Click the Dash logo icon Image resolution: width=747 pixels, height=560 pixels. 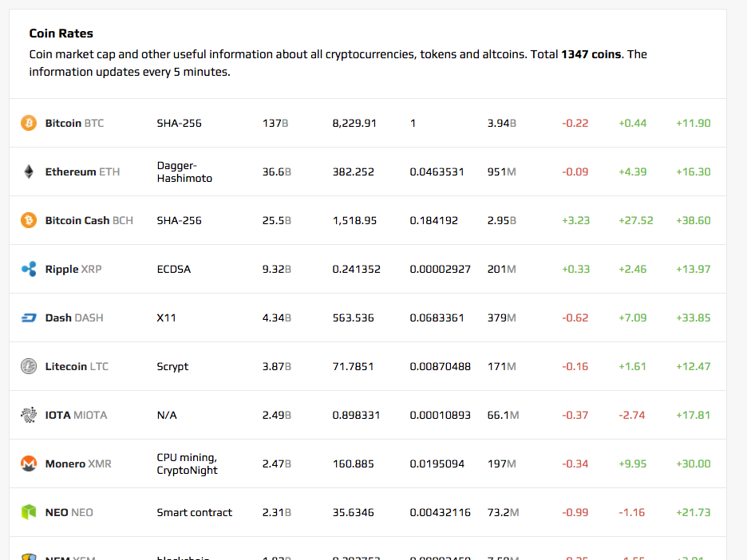tap(29, 317)
